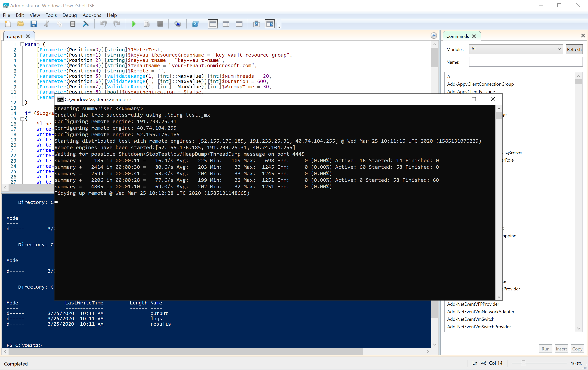Click the Clear Console Pane icon
588x370 pixels.
click(x=86, y=24)
